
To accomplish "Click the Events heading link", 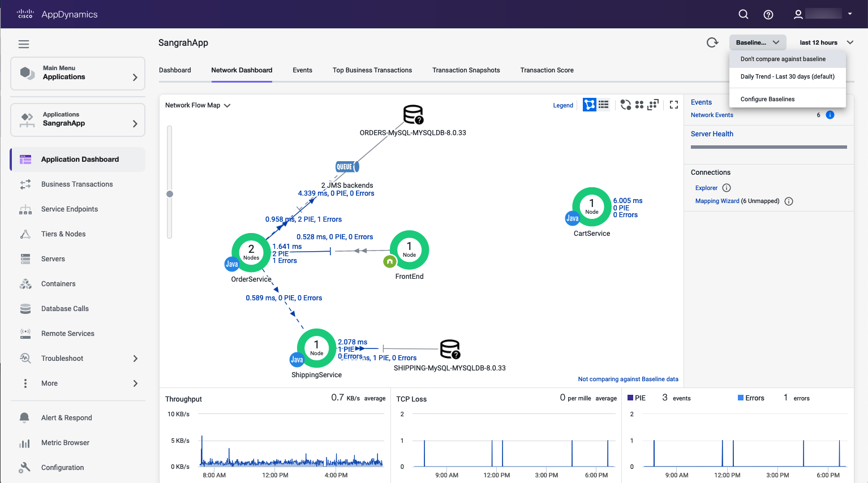I will coord(701,102).
